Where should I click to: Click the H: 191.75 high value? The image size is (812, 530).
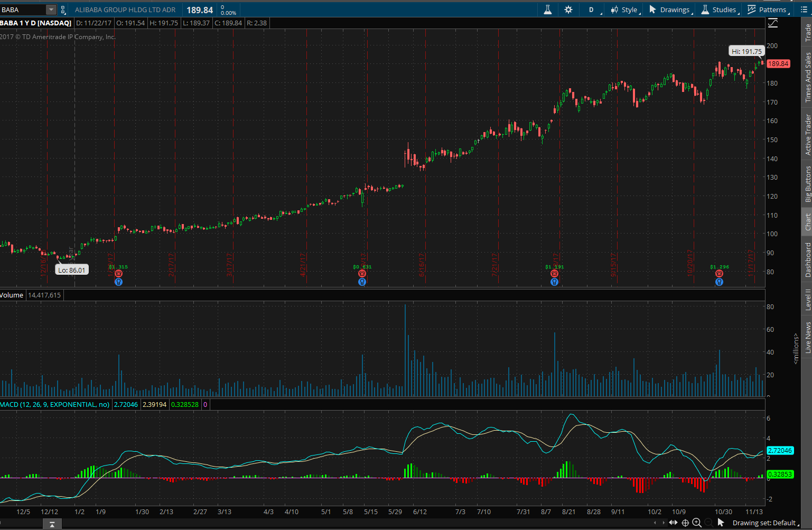tap(164, 23)
